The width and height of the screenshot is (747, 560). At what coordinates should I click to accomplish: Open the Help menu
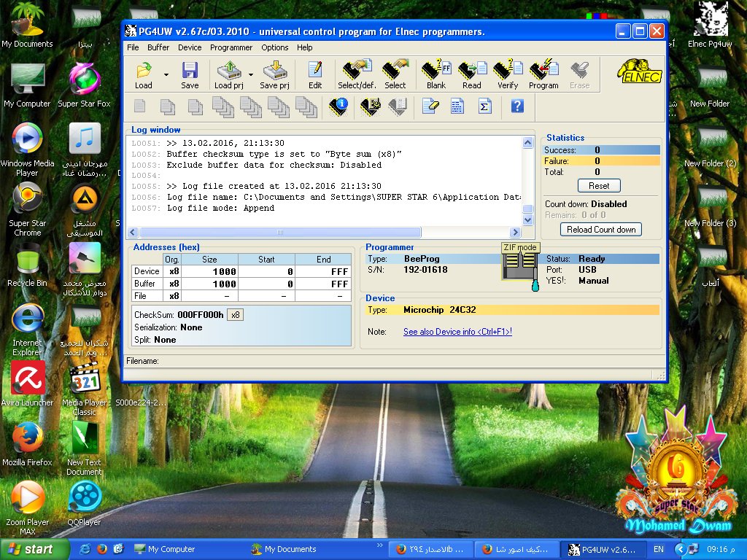tap(304, 47)
